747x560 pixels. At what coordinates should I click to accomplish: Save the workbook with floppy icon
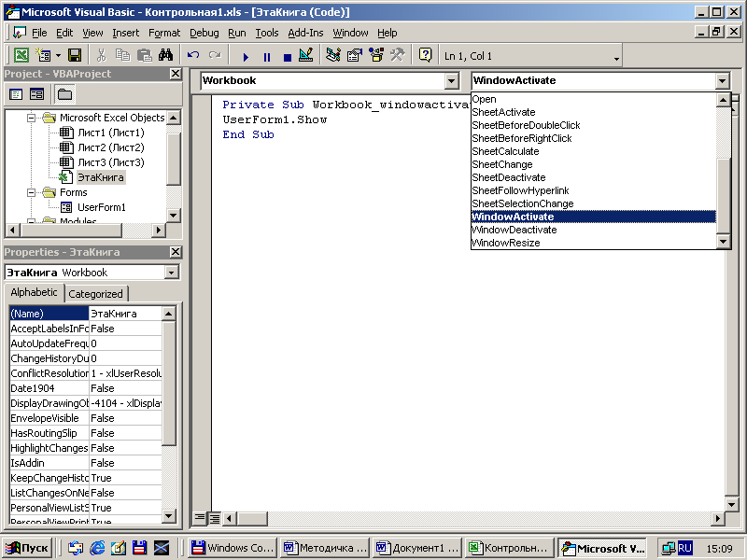click(x=75, y=55)
